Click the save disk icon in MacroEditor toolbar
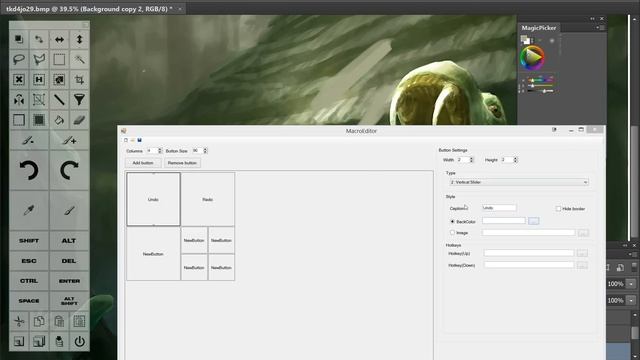This screenshot has width=640, height=360. [139, 140]
